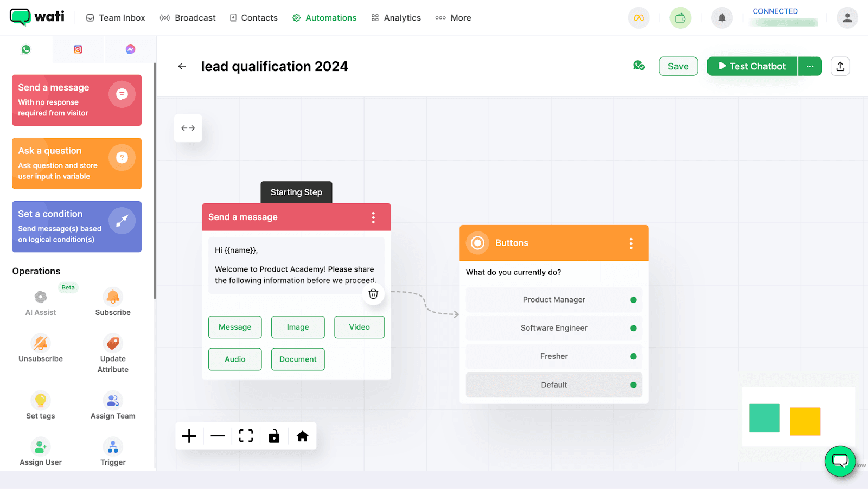Click the home icon in canvas controls
868x489 pixels.
[302, 436]
